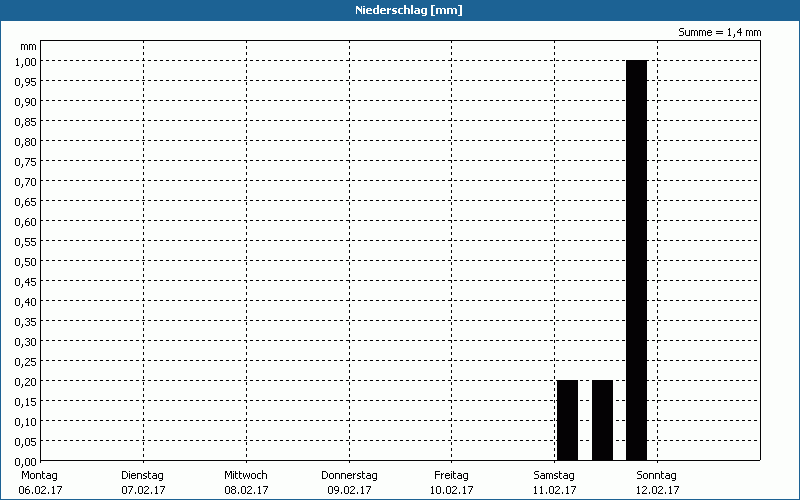Image resolution: width=800 pixels, height=500 pixels.
Task: Click the y-axis value 0,15
Action: point(26,402)
